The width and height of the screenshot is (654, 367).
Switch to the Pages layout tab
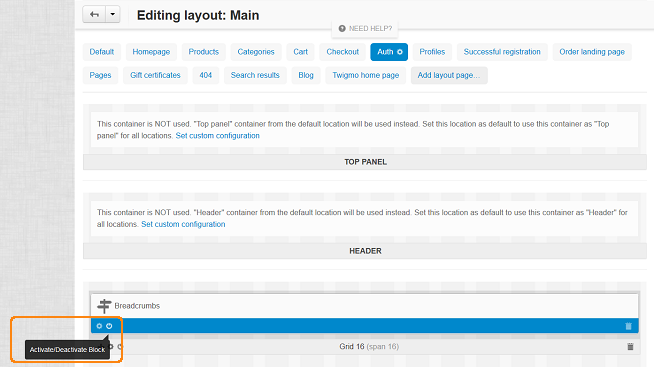100,75
